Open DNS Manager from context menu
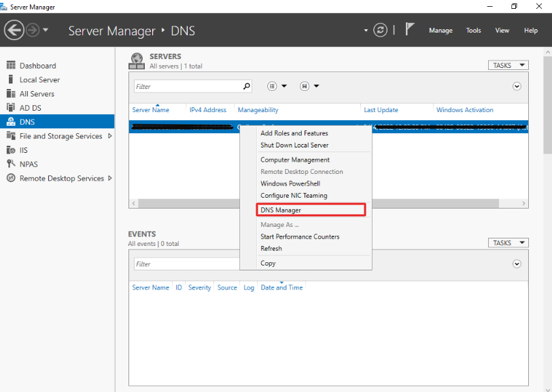The image size is (552, 392). [311, 210]
